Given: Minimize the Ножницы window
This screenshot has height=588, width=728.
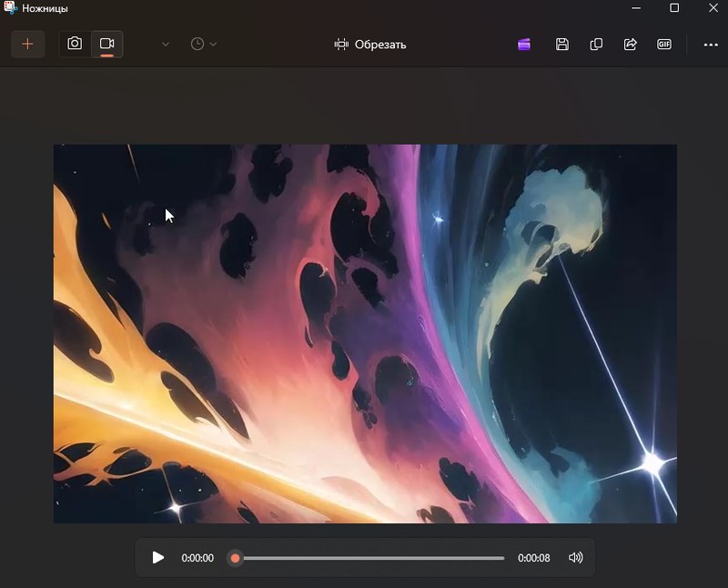Looking at the screenshot, I should 634,8.
